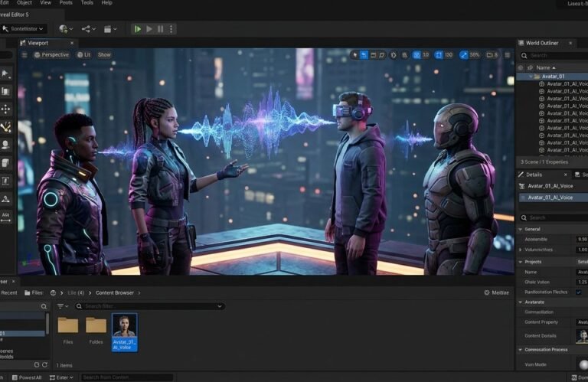Viewport: 588px width, 382px height.
Task: Click the round coordinate-space icon in viewport toolbar
Action: click(x=394, y=55)
